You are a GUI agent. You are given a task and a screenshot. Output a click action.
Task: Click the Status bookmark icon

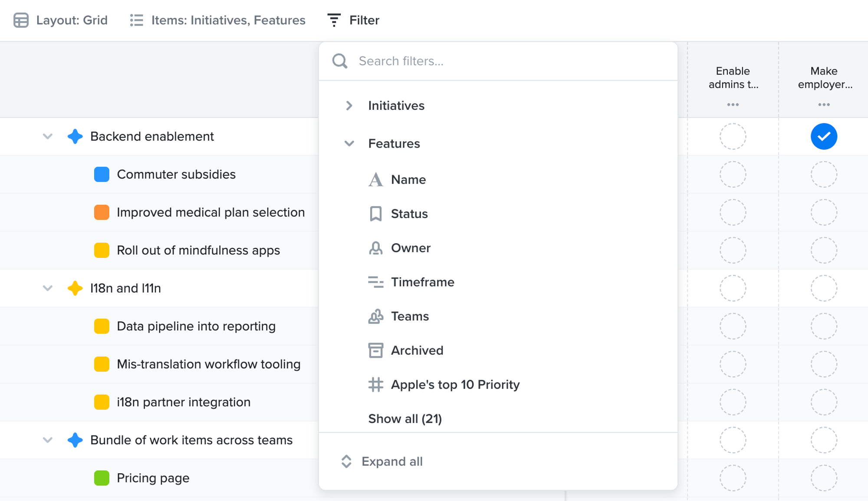point(376,214)
